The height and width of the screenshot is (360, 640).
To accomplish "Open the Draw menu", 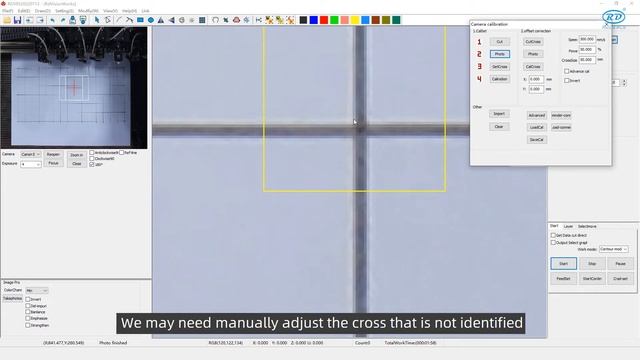I will [43, 11].
